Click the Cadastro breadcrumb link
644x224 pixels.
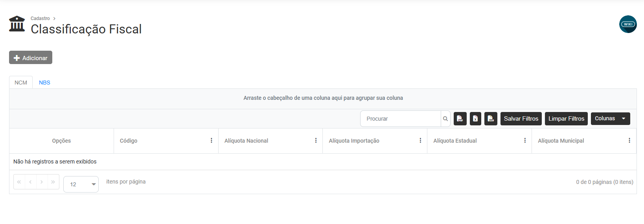40,18
